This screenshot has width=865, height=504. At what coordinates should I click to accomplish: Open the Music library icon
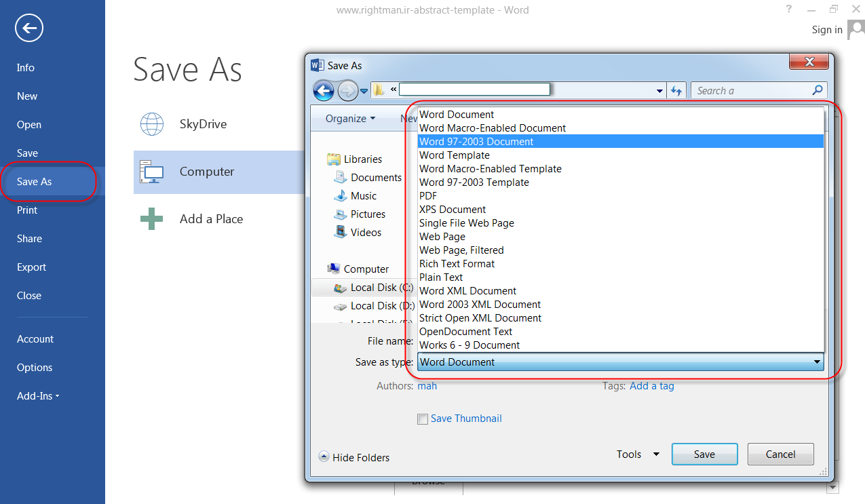coord(341,196)
